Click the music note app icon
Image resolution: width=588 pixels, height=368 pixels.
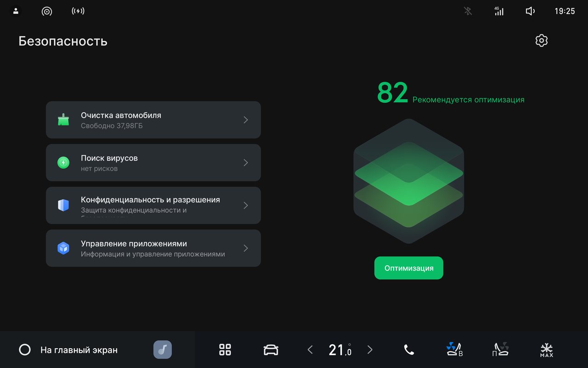click(163, 350)
